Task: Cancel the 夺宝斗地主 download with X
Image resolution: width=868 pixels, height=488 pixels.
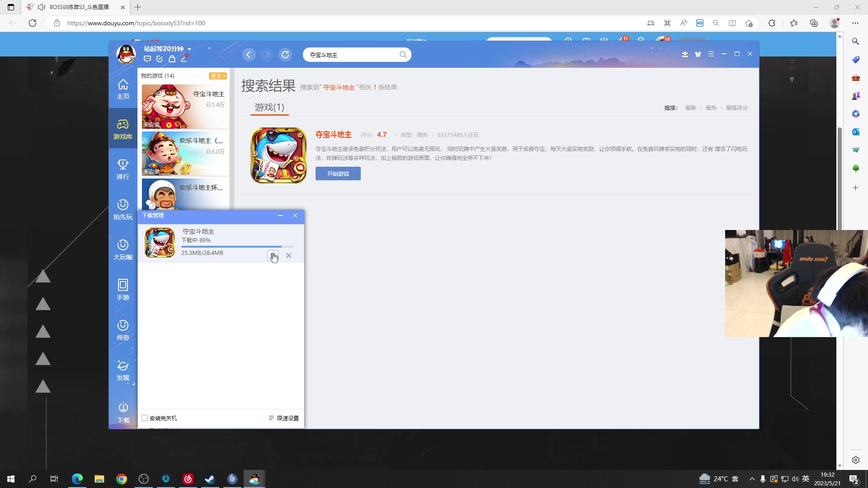Action: (288, 255)
